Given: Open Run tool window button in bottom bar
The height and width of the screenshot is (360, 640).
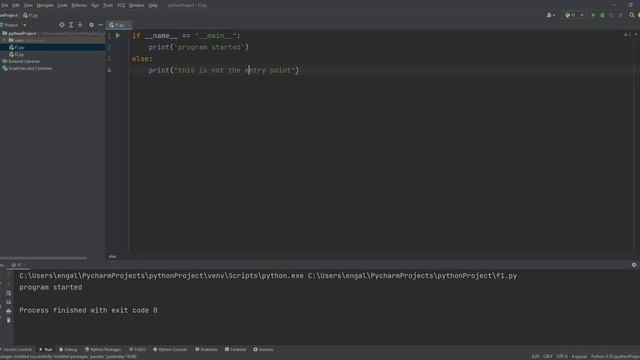Looking at the screenshot, I should [46, 349].
